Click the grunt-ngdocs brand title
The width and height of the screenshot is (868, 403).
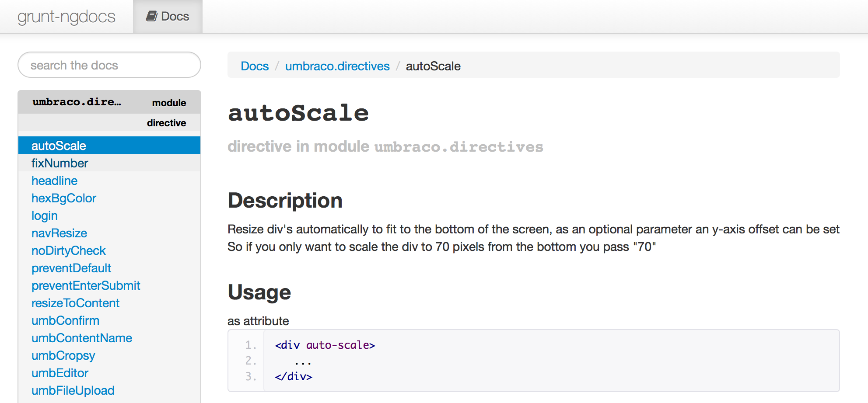66,17
